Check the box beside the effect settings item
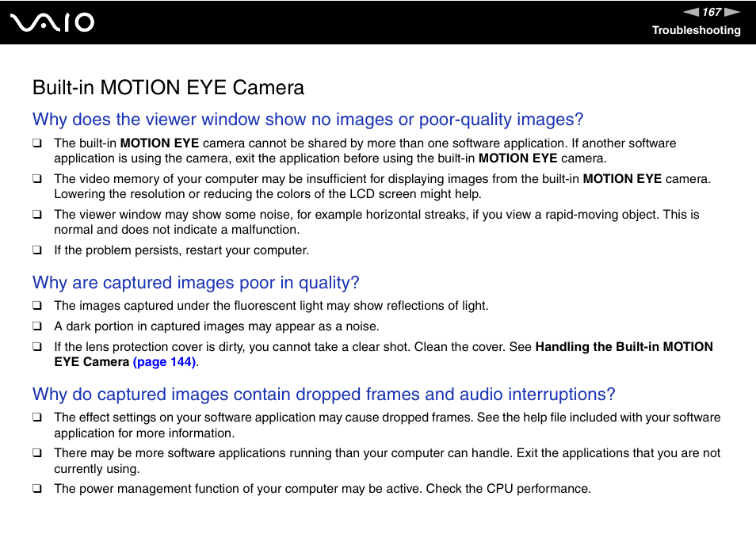The width and height of the screenshot is (756, 534). (x=37, y=417)
